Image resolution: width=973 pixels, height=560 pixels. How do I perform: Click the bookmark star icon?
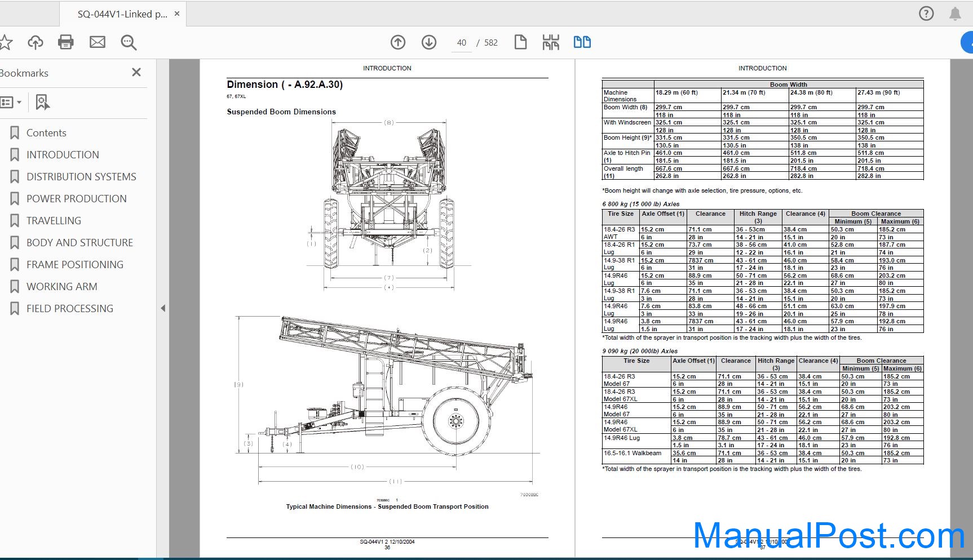click(5, 42)
